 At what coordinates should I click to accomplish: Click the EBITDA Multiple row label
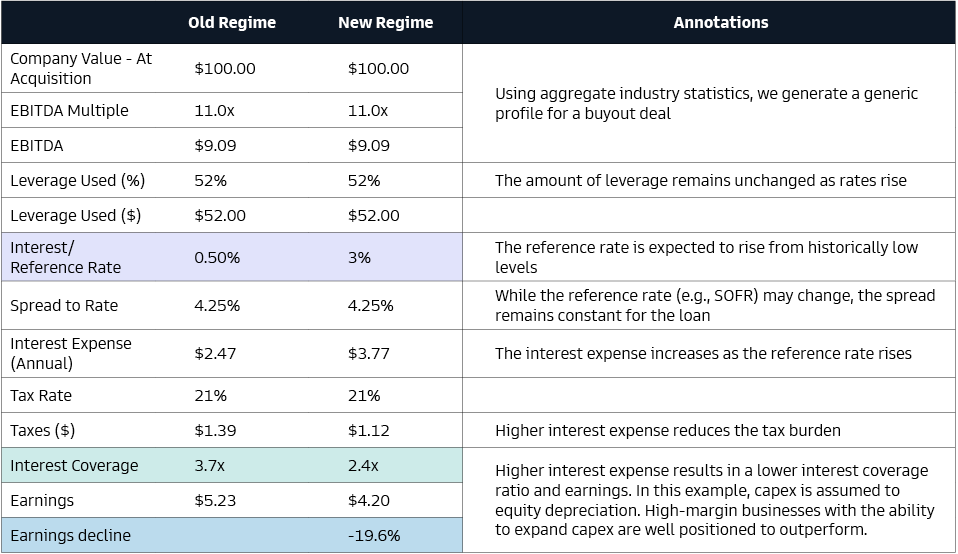click(x=69, y=111)
